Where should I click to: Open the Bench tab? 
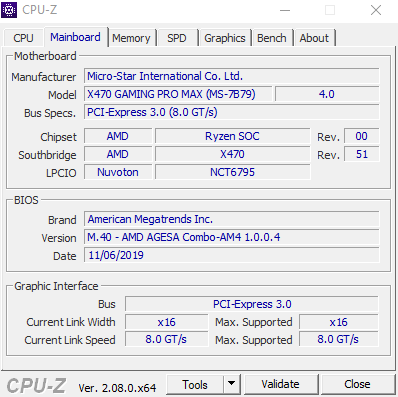(x=272, y=38)
